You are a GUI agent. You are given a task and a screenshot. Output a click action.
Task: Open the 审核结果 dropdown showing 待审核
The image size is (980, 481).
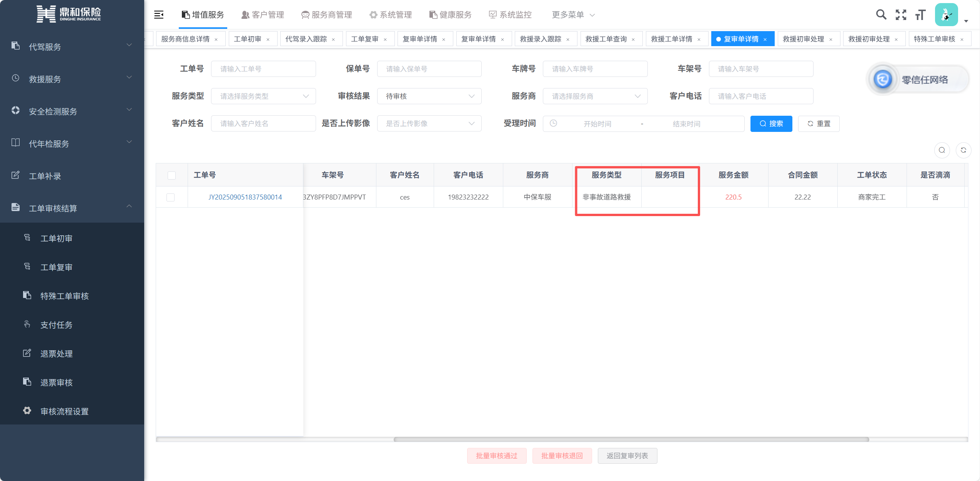coord(429,96)
